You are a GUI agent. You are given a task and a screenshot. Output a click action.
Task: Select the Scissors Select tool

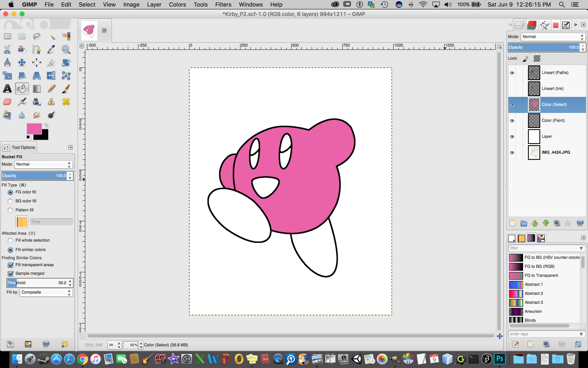[x=7, y=49]
